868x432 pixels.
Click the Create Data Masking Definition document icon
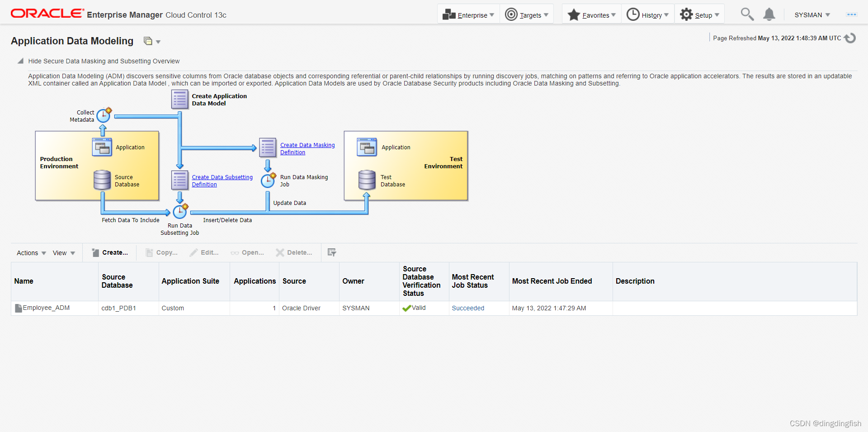click(268, 148)
